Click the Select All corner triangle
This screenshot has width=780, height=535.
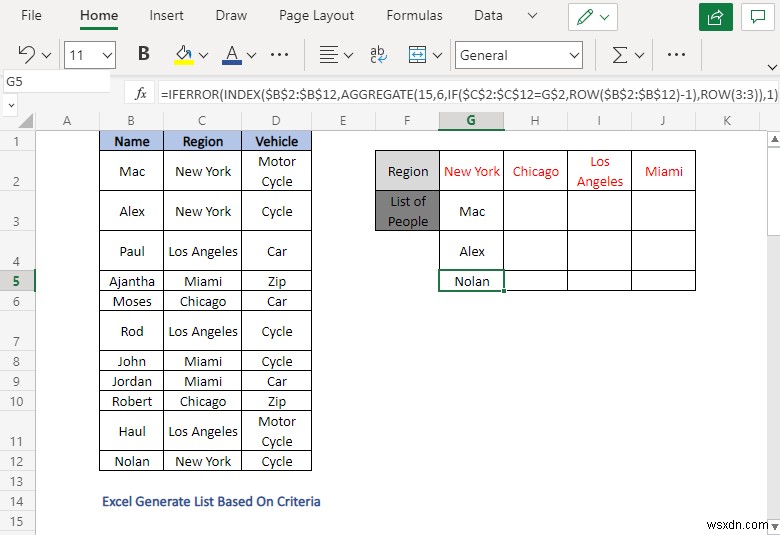pyautogui.click(x=25, y=120)
